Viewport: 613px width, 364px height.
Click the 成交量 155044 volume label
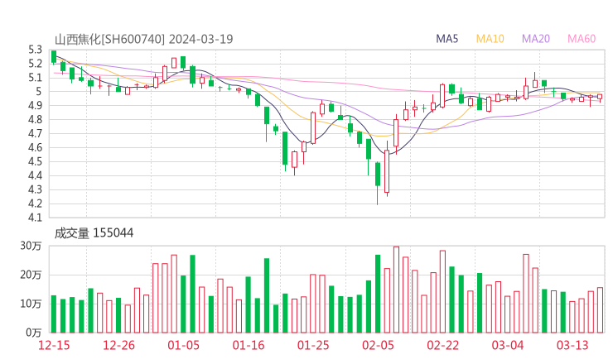pyautogui.click(x=94, y=233)
